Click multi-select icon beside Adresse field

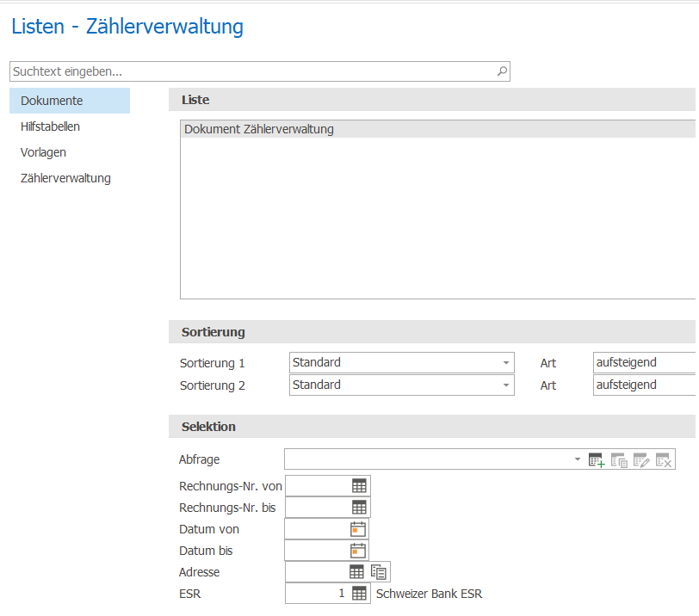[379, 571]
